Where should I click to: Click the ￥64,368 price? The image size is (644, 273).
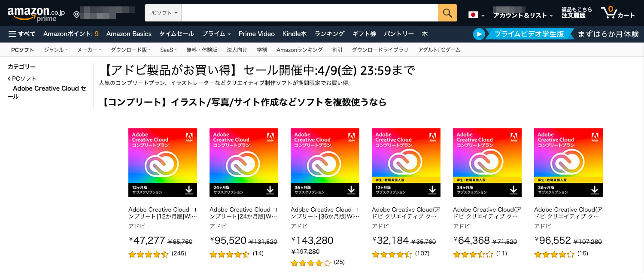(471, 240)
